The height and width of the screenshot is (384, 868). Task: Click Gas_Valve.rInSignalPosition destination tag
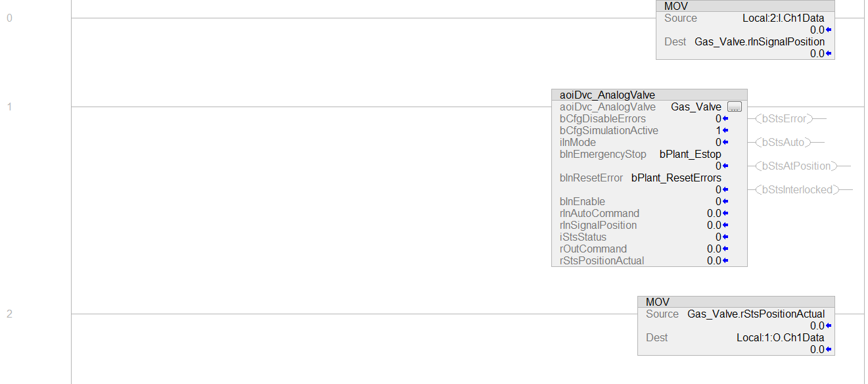click(x=760, y=42)
